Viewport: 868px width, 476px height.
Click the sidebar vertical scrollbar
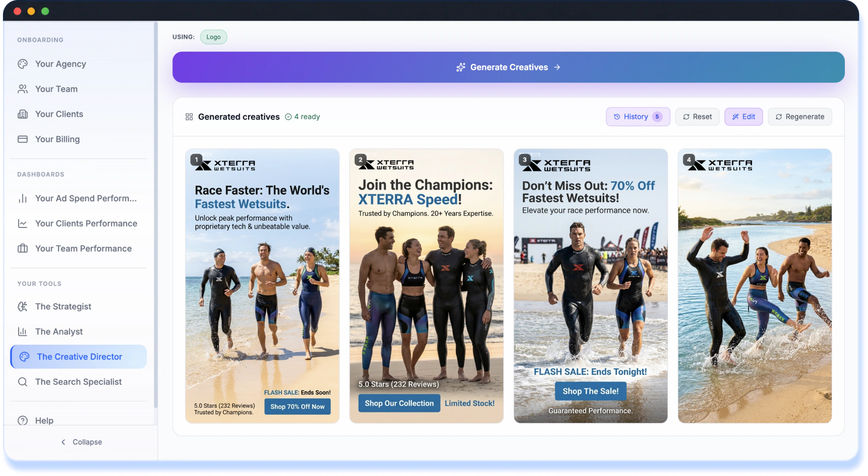point(156,215)
